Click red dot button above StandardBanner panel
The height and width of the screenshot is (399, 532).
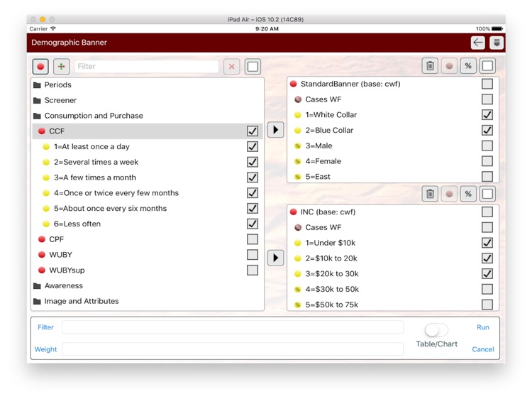coord(449,65)
